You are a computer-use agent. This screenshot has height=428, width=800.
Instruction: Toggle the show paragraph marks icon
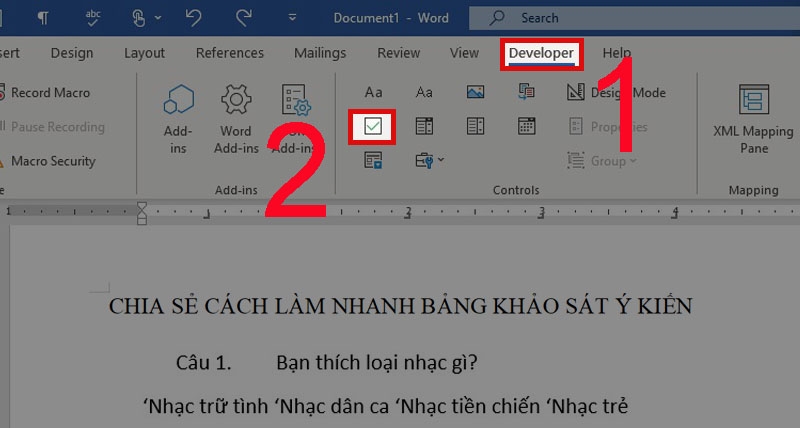(x=43, y=18)
